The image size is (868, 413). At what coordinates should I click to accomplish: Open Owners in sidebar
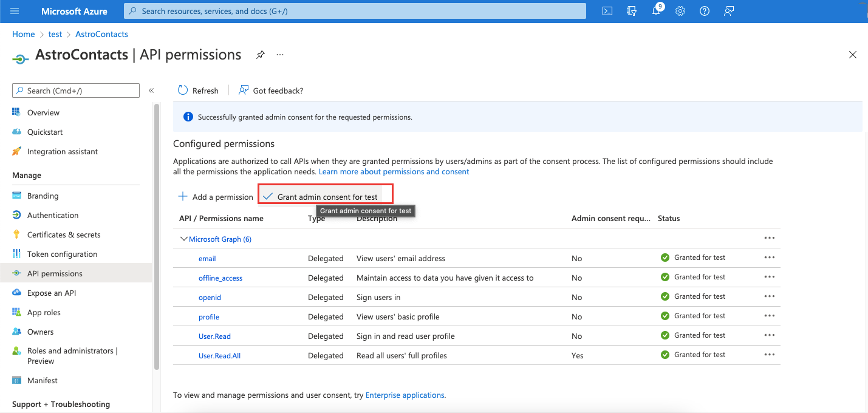coord(40,332)
